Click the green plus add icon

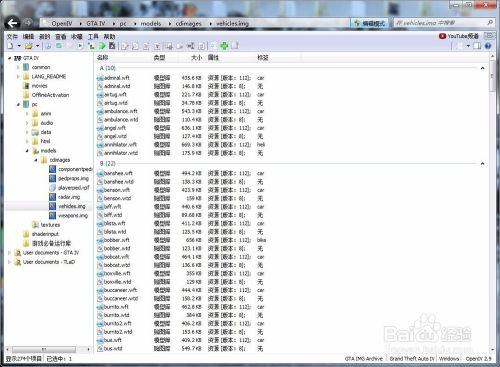point(224,46)
